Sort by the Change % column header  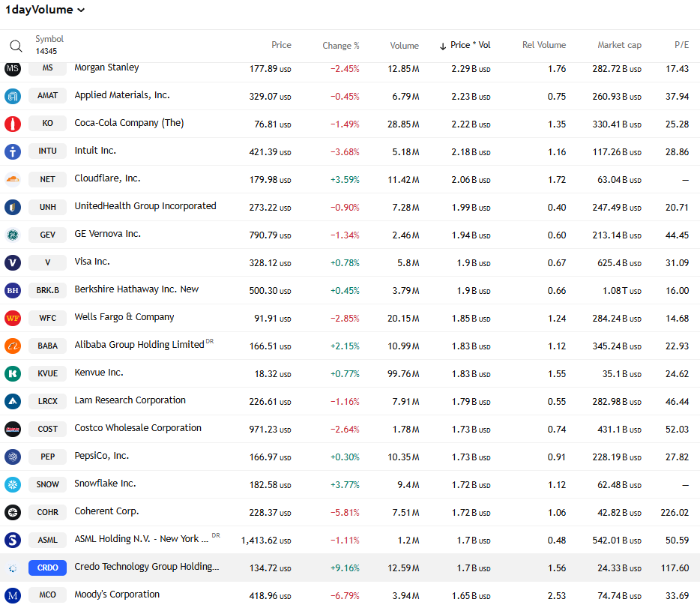340,46
